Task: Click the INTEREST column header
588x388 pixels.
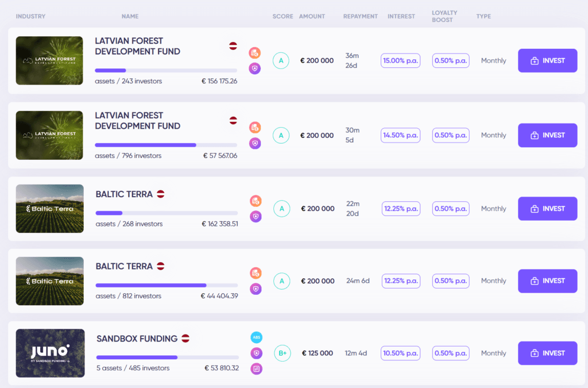Action: pos(401,17)
